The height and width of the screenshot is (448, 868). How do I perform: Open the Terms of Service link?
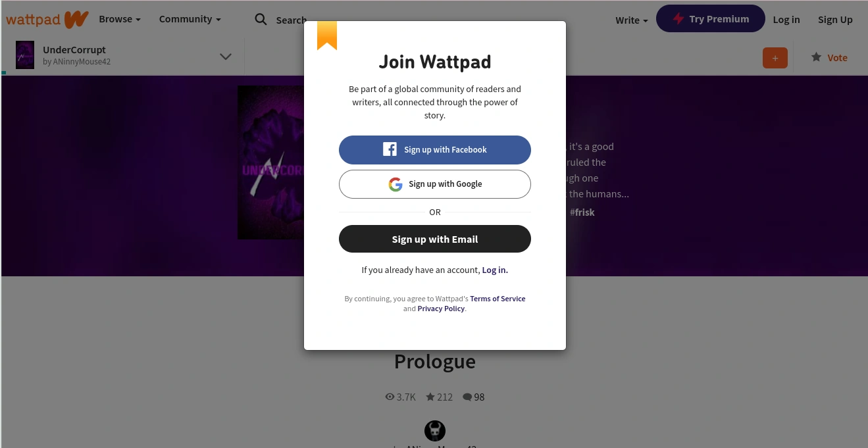498,299
